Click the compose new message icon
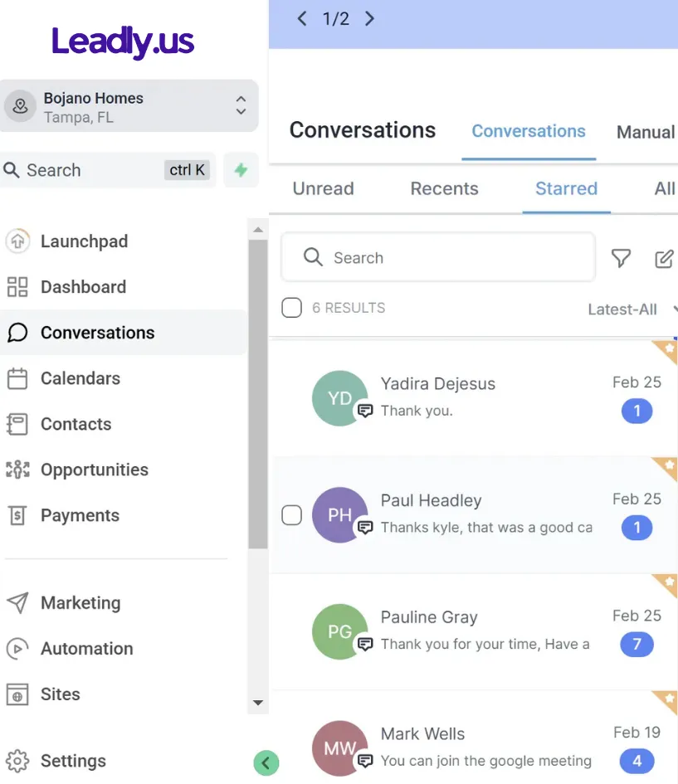The image size is (678, 784). point(664,259)
